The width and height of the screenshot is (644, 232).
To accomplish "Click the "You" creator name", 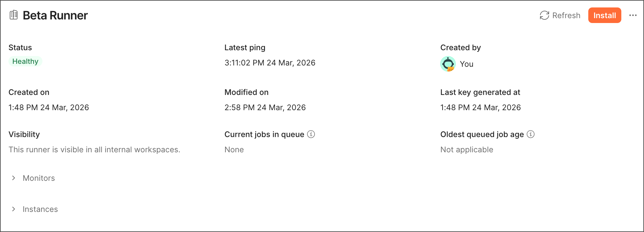I will [466, 64].
